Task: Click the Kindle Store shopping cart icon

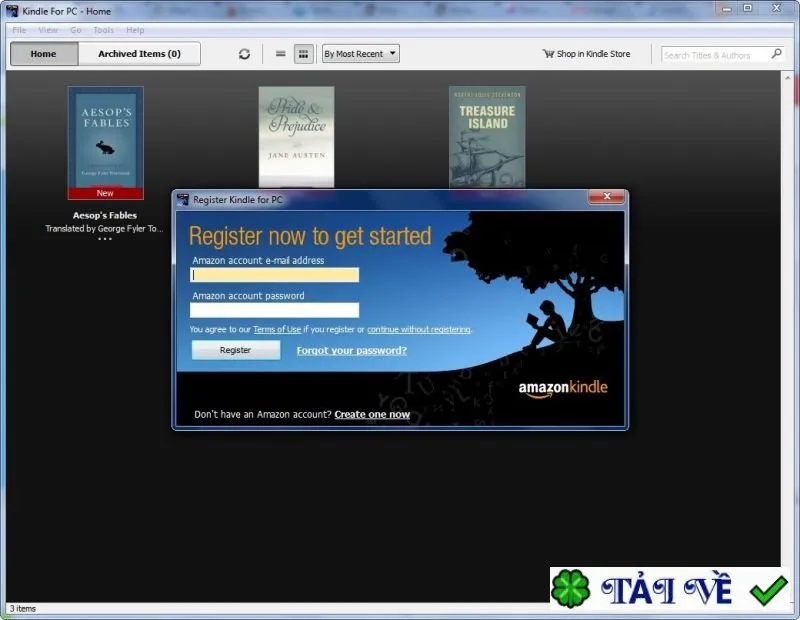Action: [x=548, y=54]
